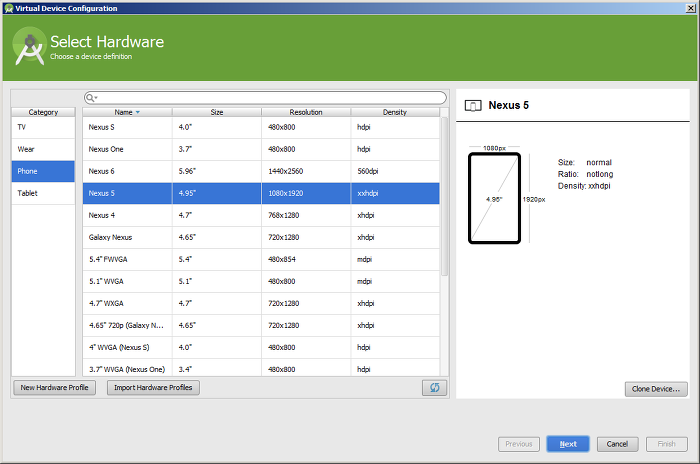This screenshot has height=464, width=700.
Task: Select the Tablet category
Action: point(43,193)
